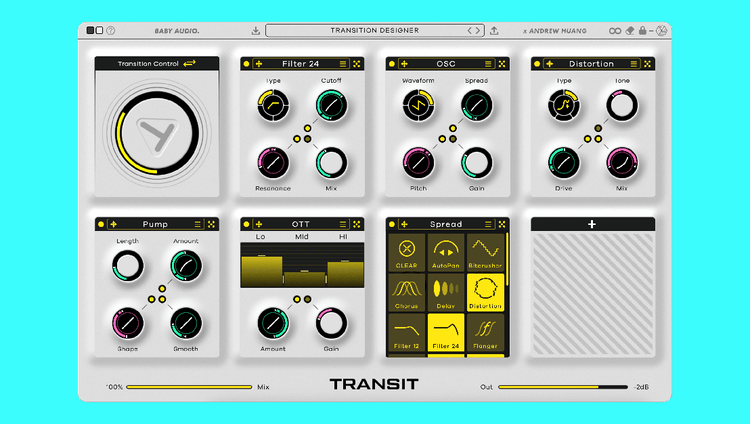Click the upload/export preset icon
Screen dimensions: 750x424
point(494,31)
